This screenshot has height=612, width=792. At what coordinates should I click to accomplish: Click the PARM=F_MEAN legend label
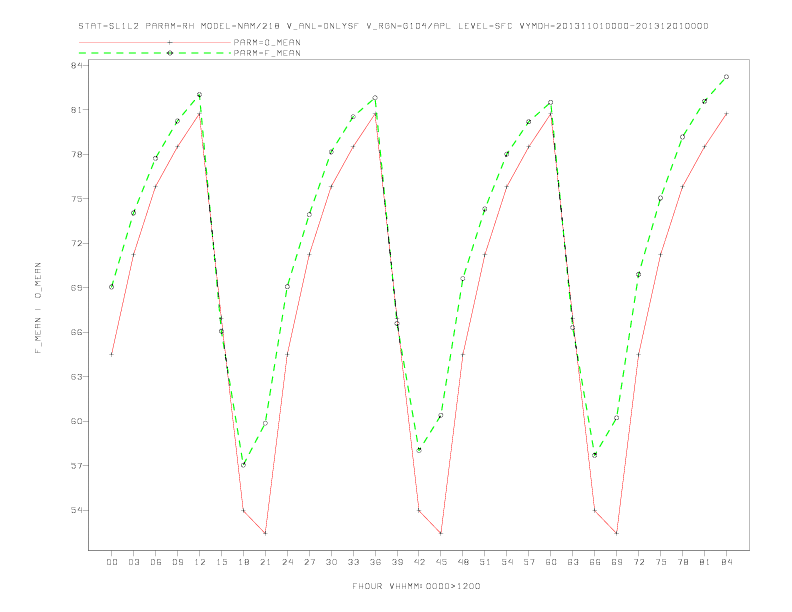(x=267, y=53)
